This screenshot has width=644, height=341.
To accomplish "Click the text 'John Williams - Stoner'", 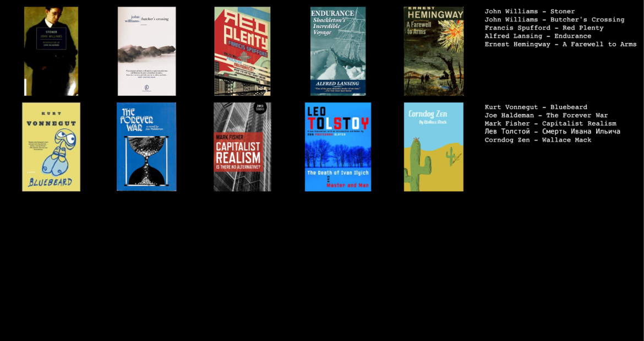I will (530, 12).
